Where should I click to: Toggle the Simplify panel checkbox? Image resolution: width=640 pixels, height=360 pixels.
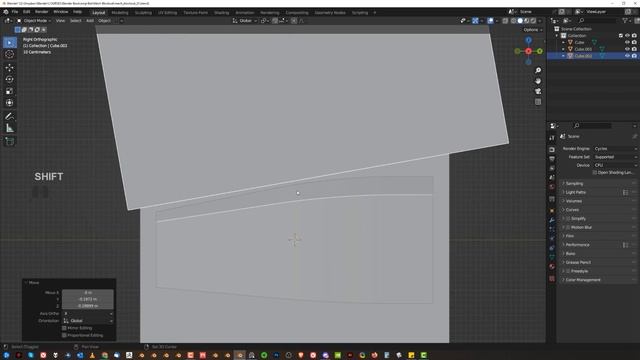click(x=568, y=219)
